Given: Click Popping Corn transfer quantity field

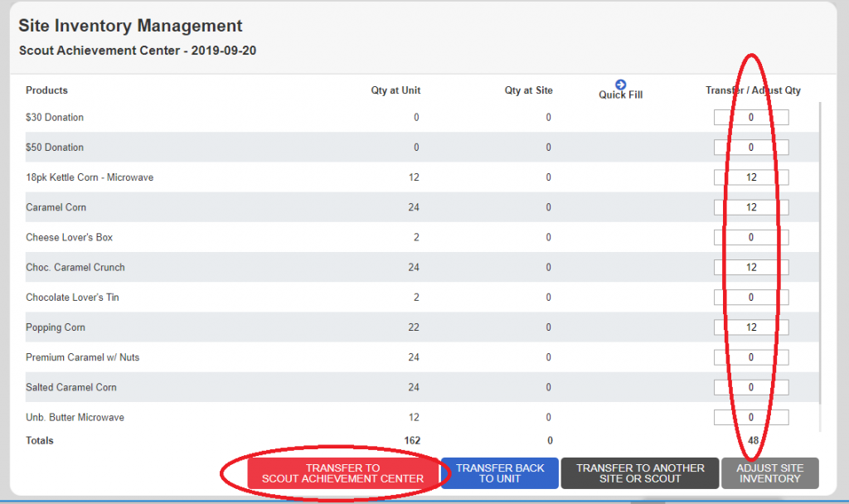Looking at the screenshot, I should [x=751, y=327].
